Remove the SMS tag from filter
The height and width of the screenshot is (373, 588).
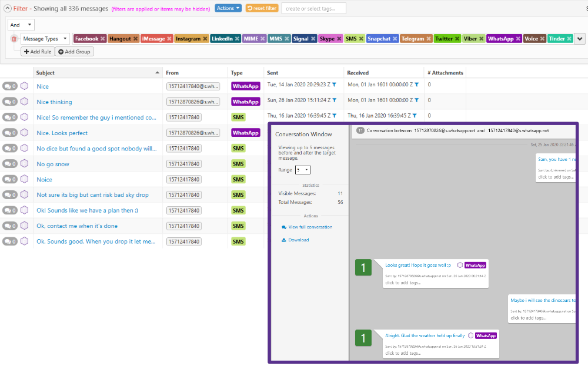(x=361, y=39)
